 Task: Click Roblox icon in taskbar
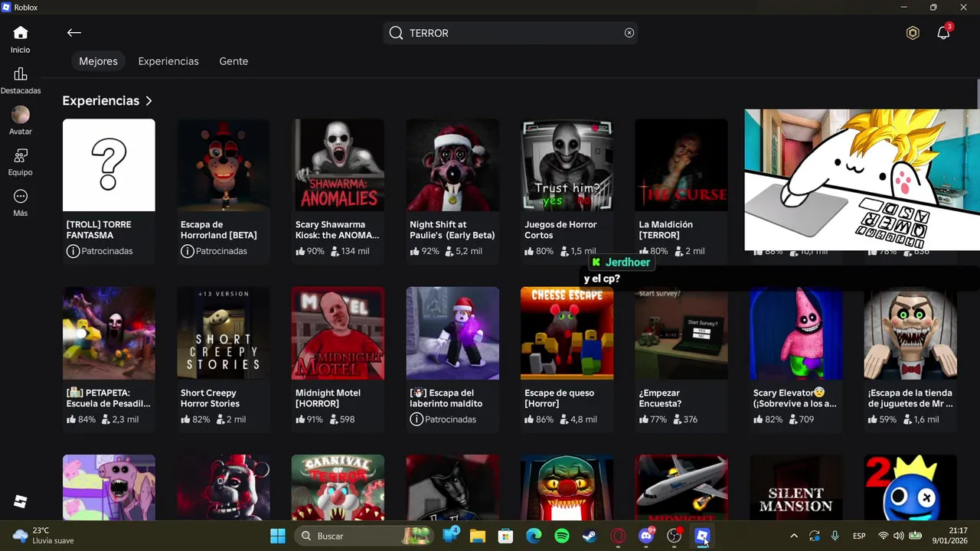[702, 536]
